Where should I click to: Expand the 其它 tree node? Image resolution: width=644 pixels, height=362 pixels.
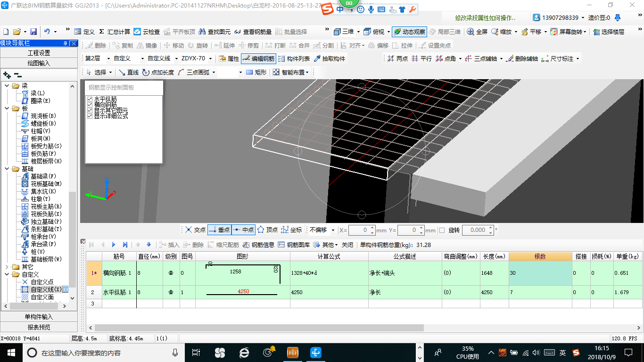point(7,267)
